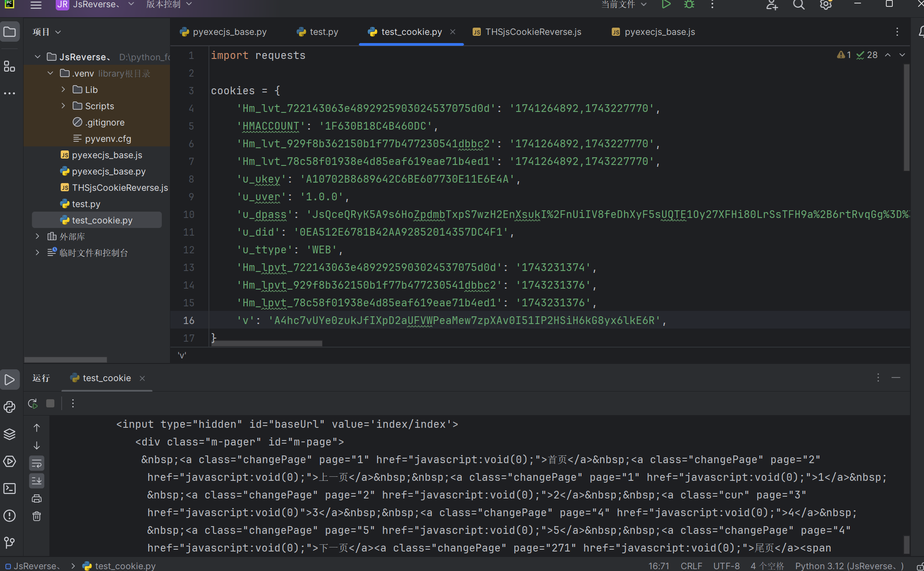Image resolution: width=924 pixels, height=571 pixels.
Task: Click the Debug bug icon
Action: tap(689, 5)
